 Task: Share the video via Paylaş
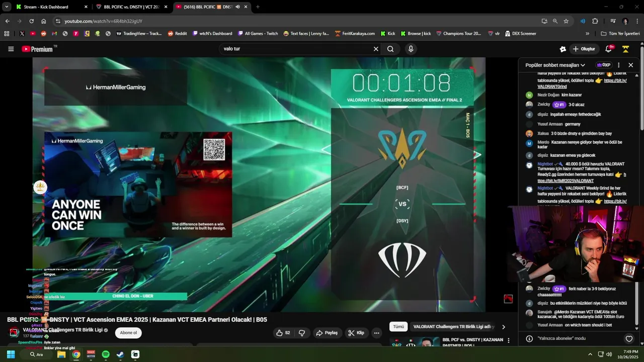click(327, 333)
